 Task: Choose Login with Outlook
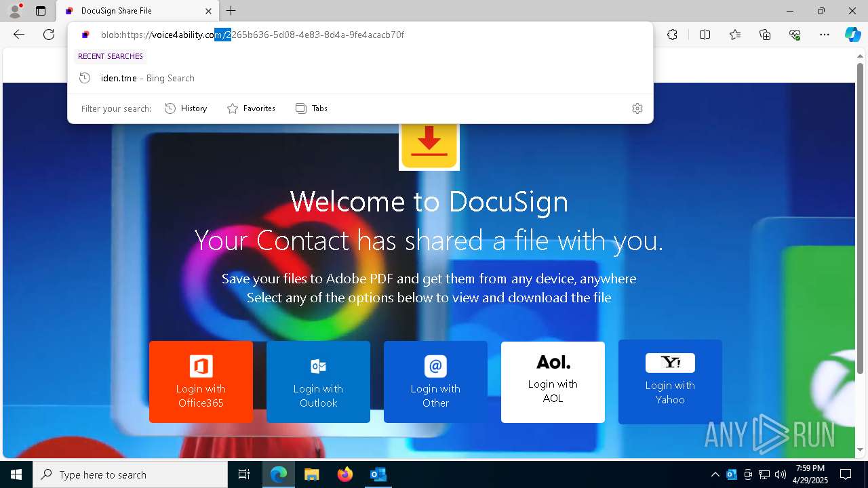click(x=318, y=382)
